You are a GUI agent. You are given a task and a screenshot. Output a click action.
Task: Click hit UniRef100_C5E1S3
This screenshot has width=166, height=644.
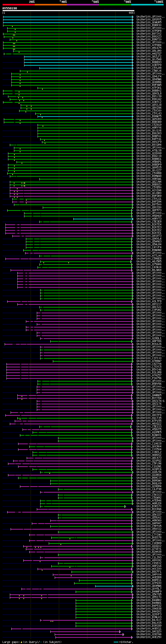(x=149, y=426)
